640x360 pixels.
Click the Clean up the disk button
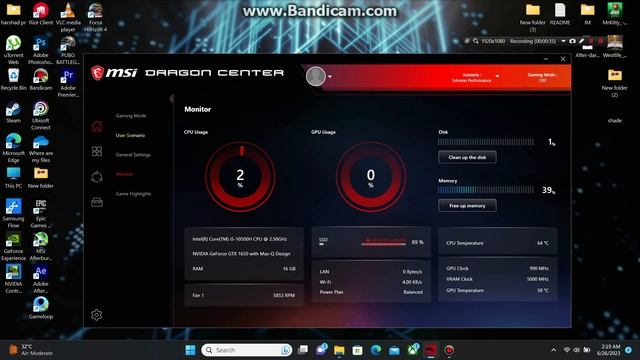point(467,157)
